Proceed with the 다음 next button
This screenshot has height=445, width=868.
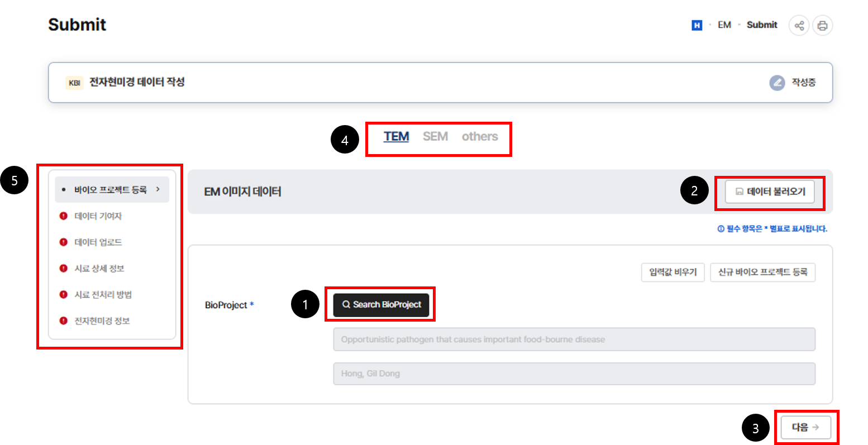805,427
